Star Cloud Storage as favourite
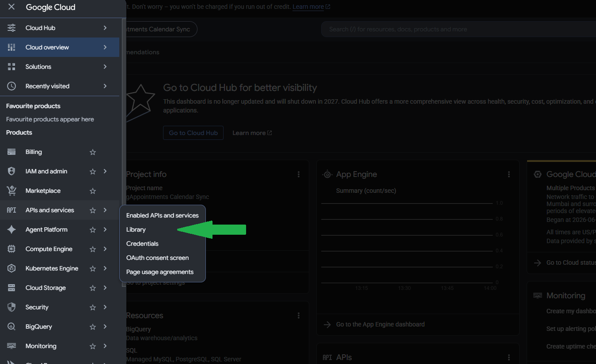Image resolution: width=596 pixels, height=364 pixels. 93,288
